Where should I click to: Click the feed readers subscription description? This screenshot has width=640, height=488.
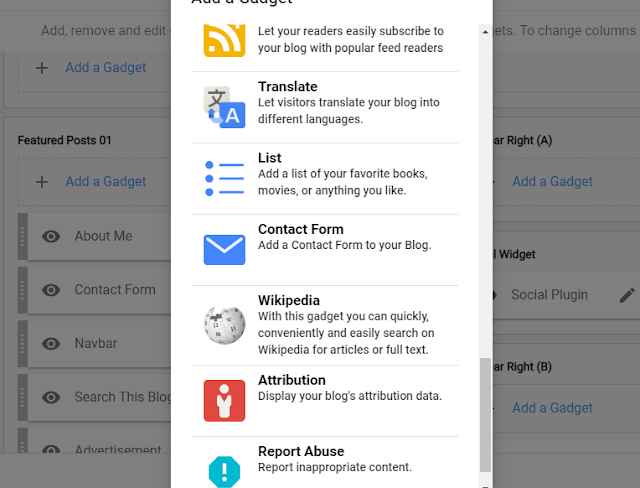(351, 40)
